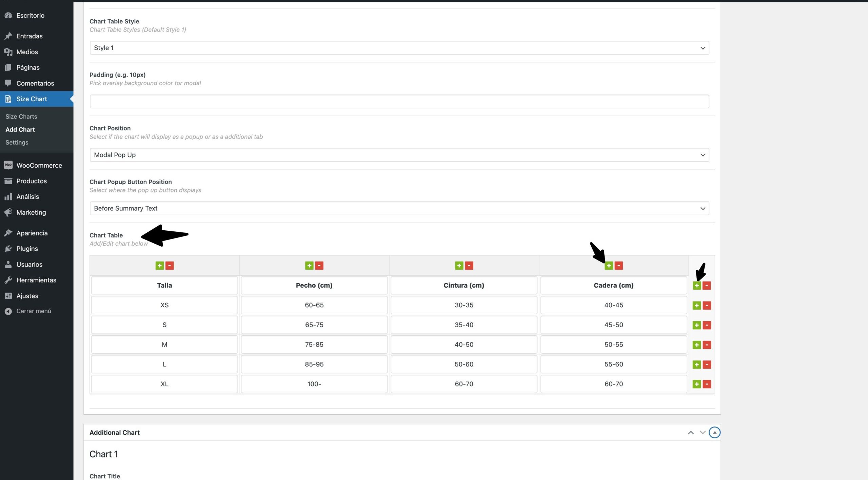The height and width of the screenshot is (480, 868).
Task: Go to Plugins in the sidebar
Action: pyautogui.click(x=27, y=249)
